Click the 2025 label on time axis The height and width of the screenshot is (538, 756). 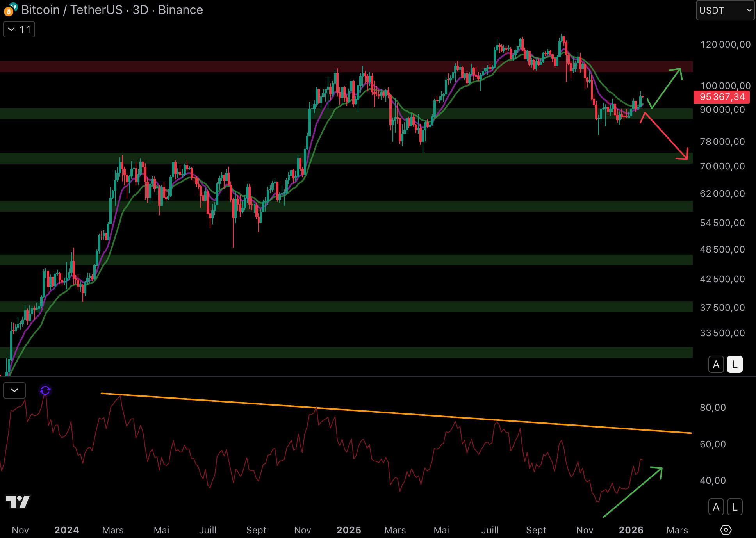coord(349,530)
